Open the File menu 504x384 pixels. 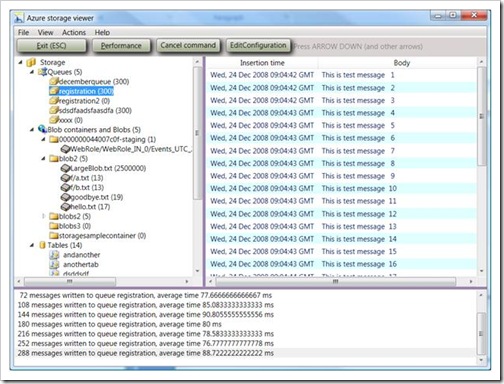[23, 32]
